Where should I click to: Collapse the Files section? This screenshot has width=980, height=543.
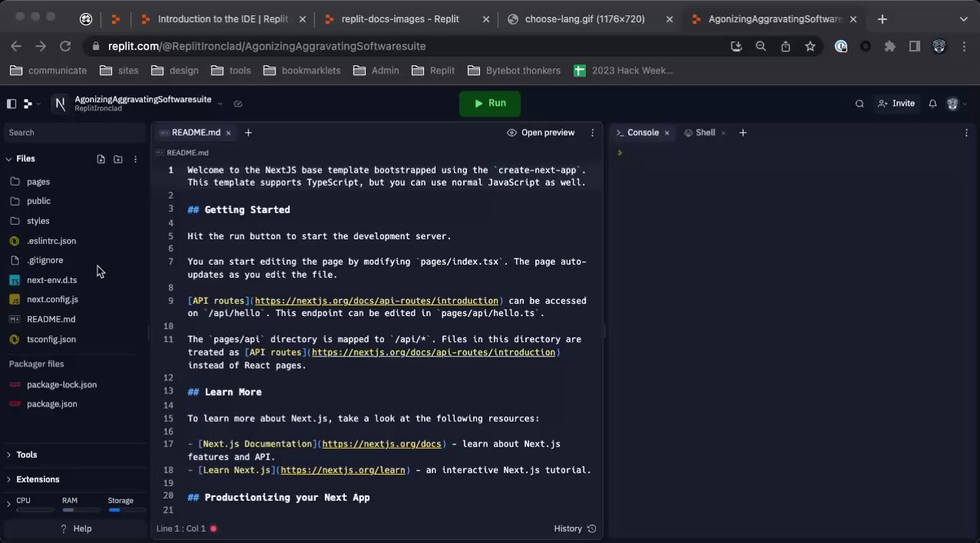pos(9,159)
